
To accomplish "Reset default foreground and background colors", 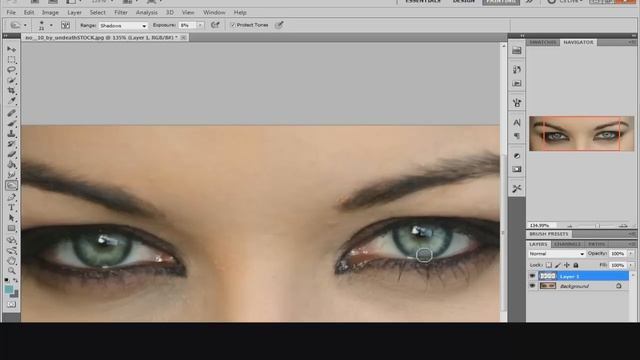I will point(7,281).
